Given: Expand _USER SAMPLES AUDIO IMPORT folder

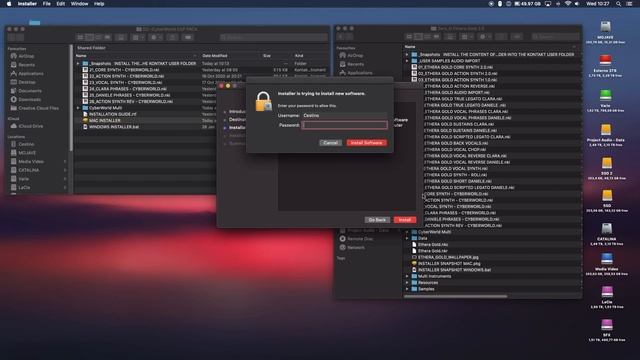Looking at the screenshot, I should click(407, 61).
